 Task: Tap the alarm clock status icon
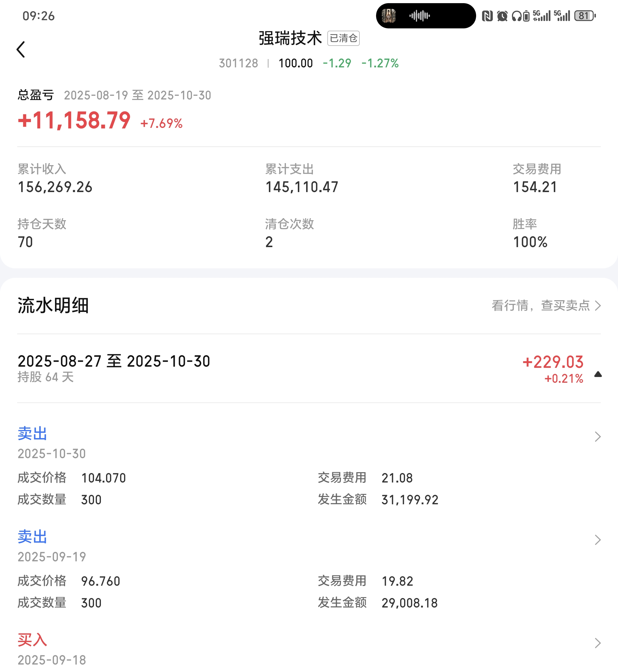[x=502, y=16]
